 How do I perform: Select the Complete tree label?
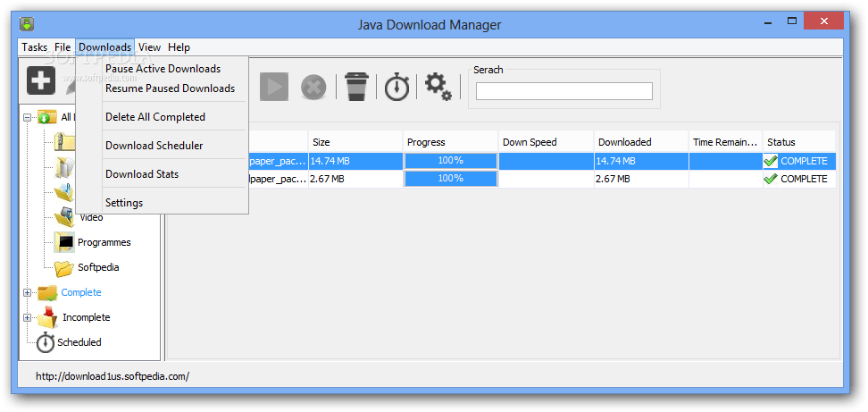pos(81,292)
